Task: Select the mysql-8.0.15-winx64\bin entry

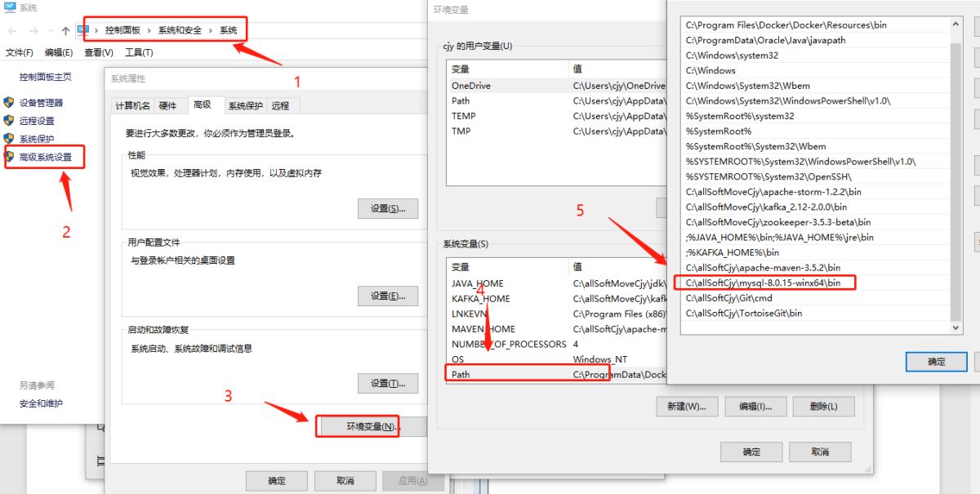Action: (815, 283)
